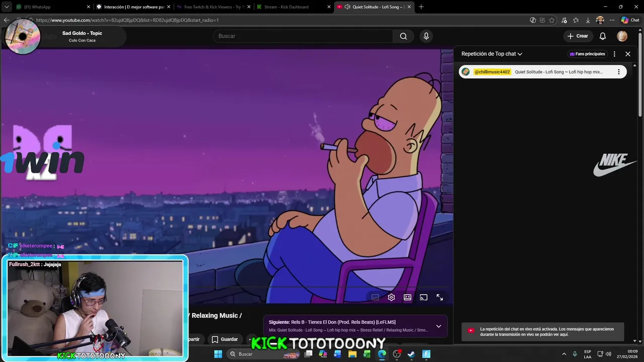The image size is (644, 362).
Task: Switch to the Interacción browser tab
Action: [x=133, y=7]
